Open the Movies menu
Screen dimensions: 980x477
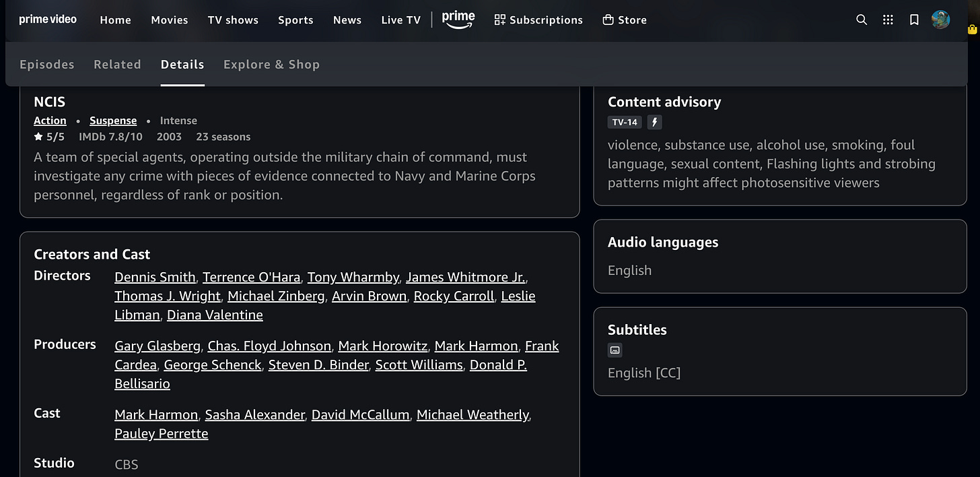pos(170,20)
